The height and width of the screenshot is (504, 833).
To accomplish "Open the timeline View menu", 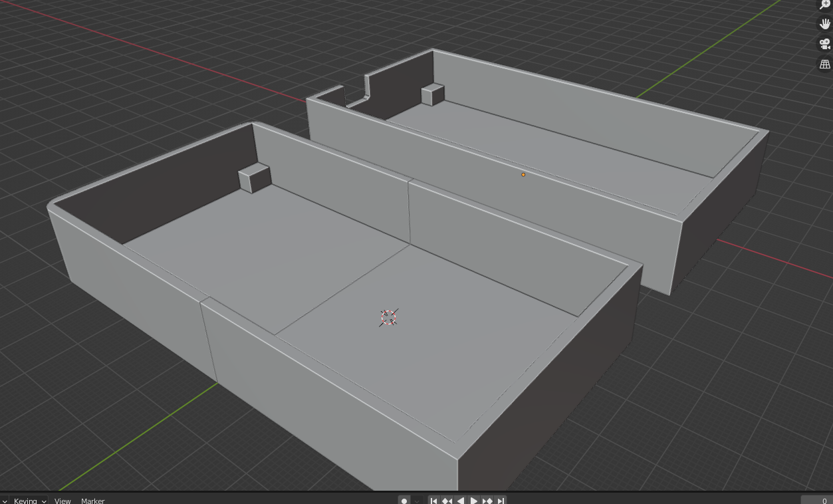I will tap(62, 501).
